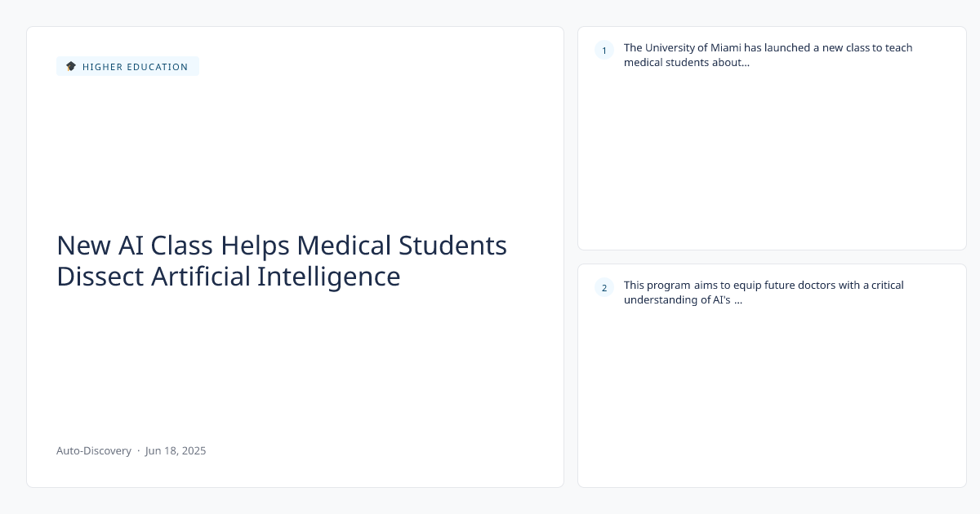Select the number 2 badge
Viewport: 980px width, 514px height.
pyautogui.click(x=604, y=287)
